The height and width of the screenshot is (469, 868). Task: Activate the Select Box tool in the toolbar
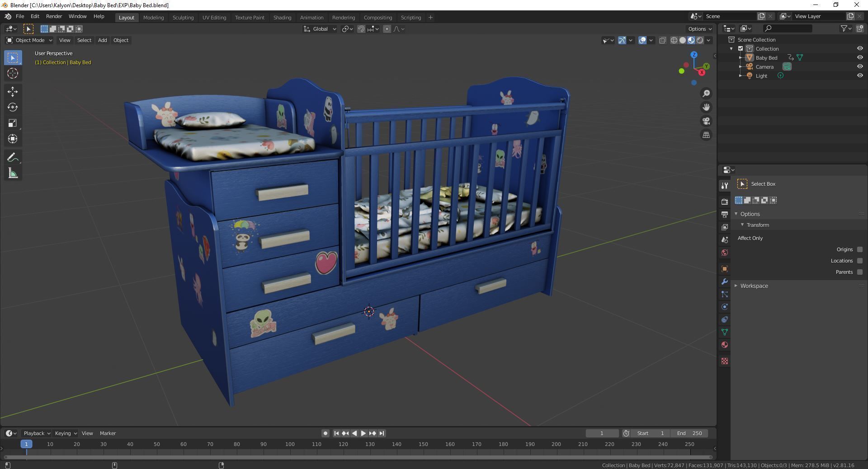pos(13,57)
